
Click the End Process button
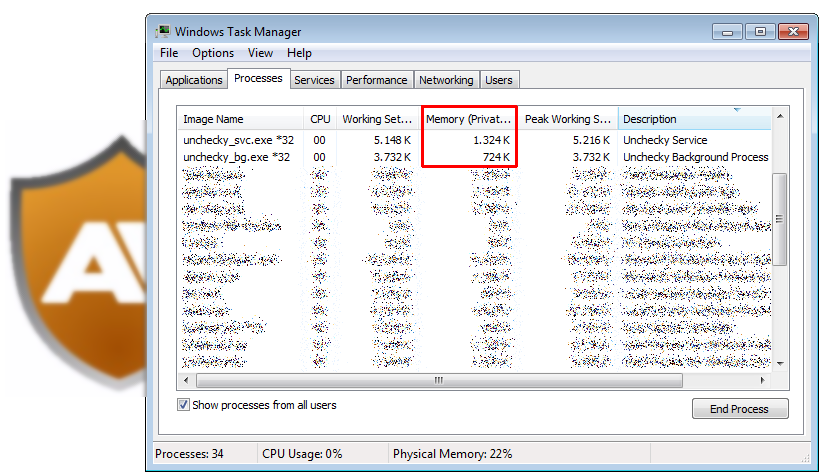(740, 409)
